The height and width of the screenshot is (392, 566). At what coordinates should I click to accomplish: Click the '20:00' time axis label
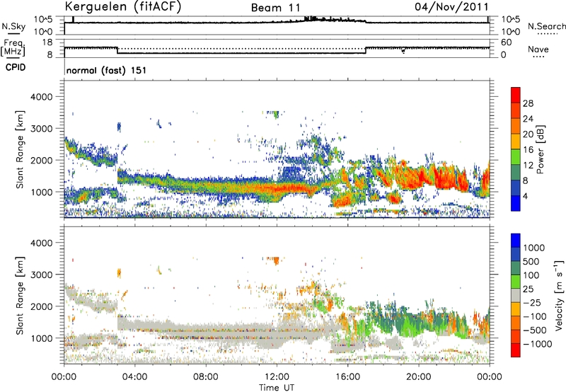(x=419, y=377)
